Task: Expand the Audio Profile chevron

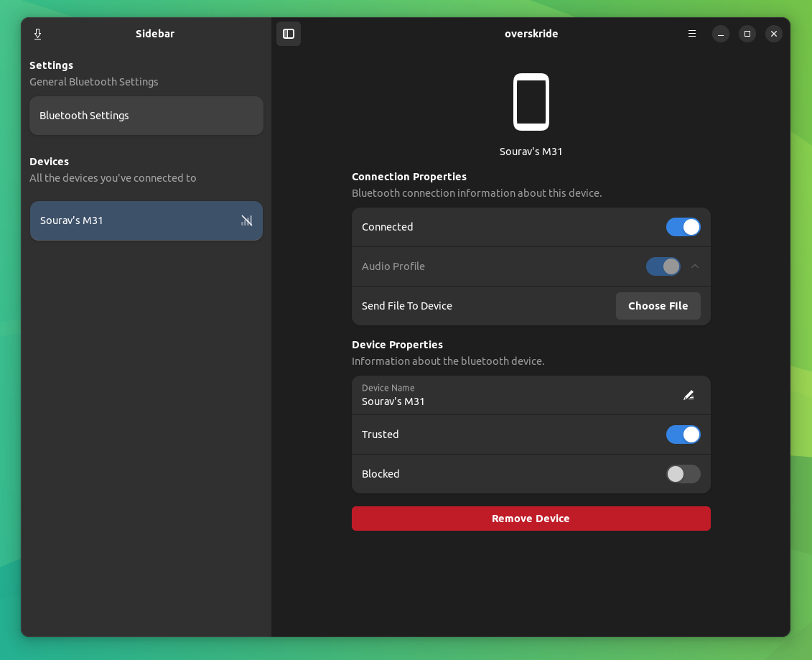Action: coord(695,266)
